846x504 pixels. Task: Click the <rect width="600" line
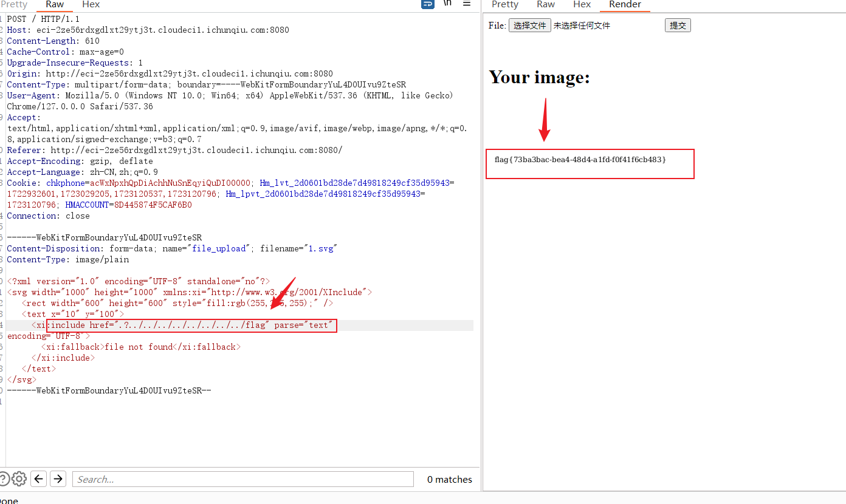[x=177, y=303]
